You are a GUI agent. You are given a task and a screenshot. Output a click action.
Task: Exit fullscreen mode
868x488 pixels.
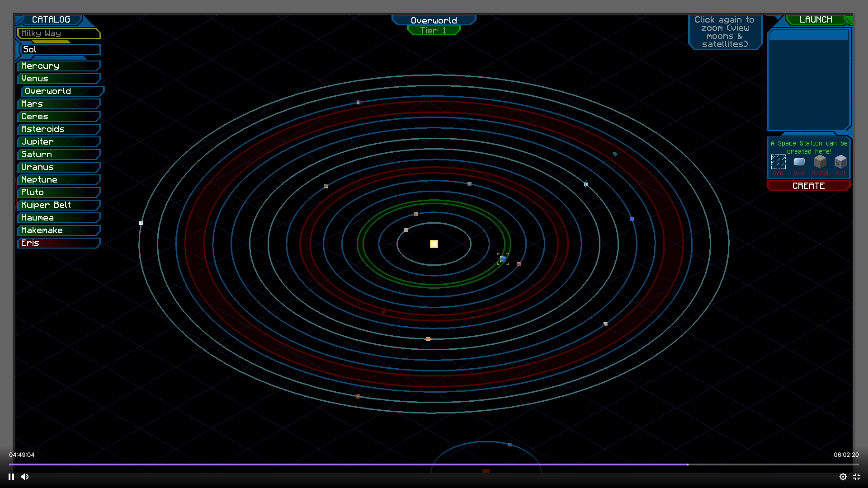[856, 477]
